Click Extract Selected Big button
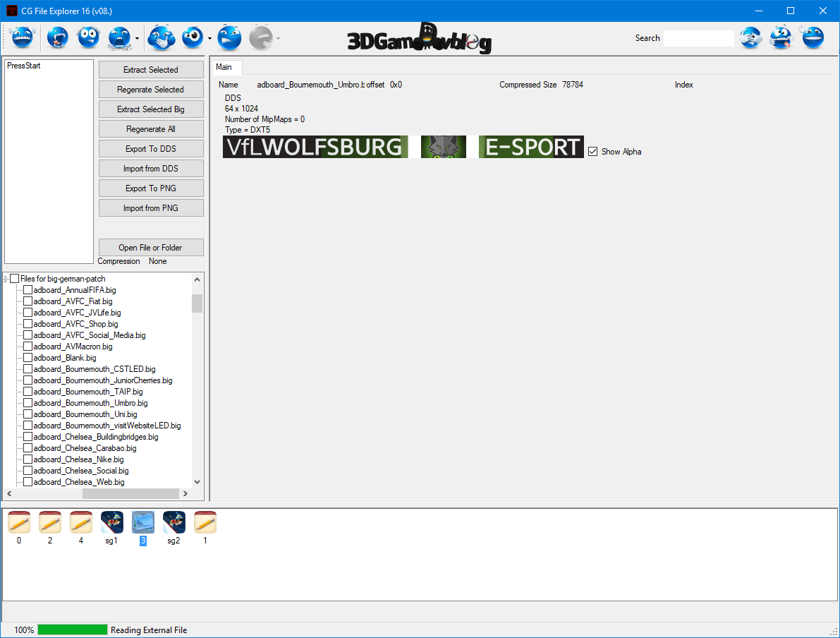 tap(150, 109)
